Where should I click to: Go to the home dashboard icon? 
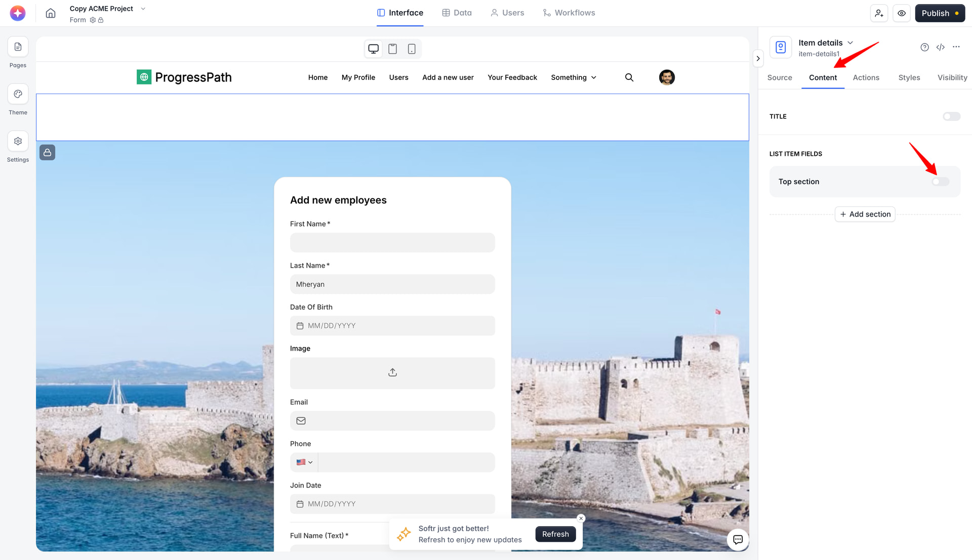51,13
